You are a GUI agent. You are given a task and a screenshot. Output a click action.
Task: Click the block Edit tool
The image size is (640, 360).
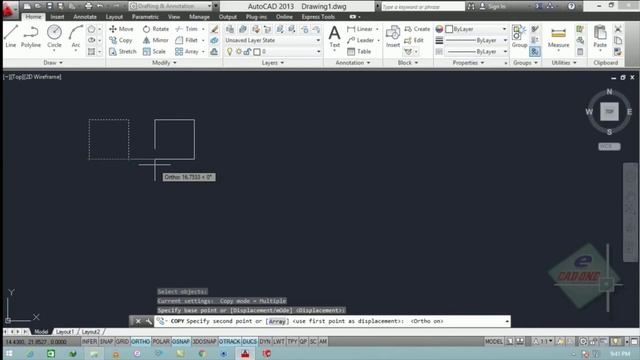tap(414, 40)
